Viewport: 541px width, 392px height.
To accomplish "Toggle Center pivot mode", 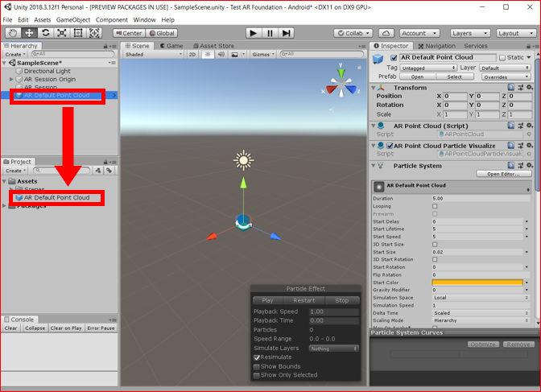I will (129, 33).
